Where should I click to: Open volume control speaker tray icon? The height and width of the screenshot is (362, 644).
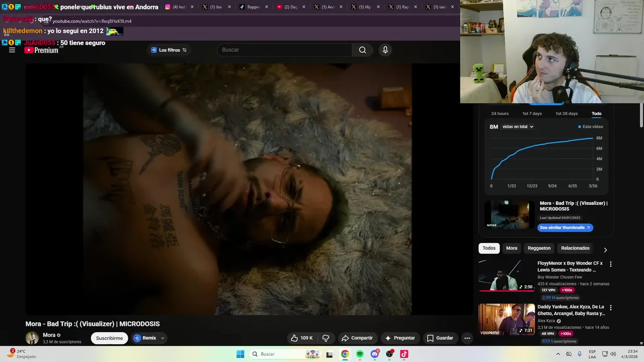coord(613,354)
